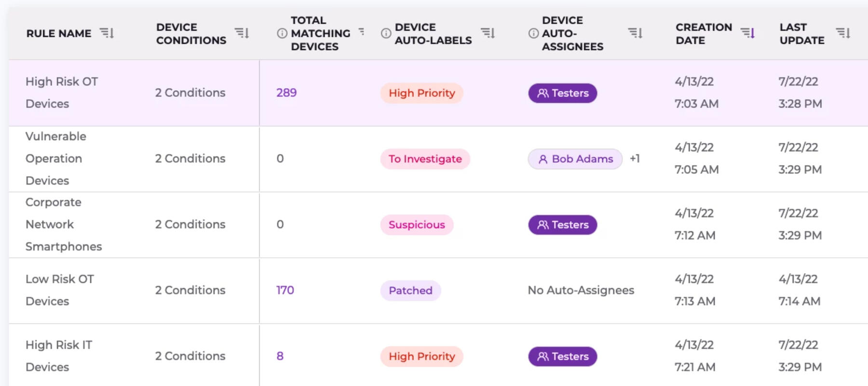Expand the +1 additional assignees
868x386 pixels.
(x=635, y=159)
